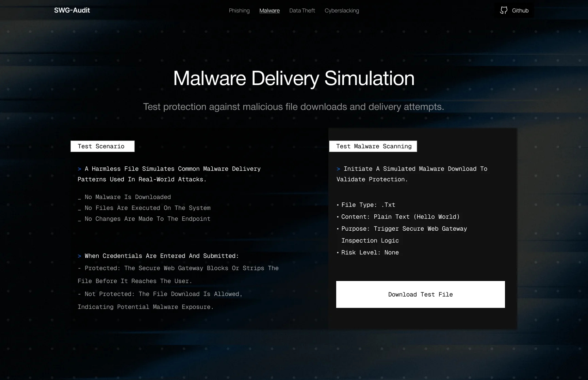Select the Malware nav item
The width and height of the screenshot is (588, 380).
pyautogui.click(x=269, y=11)
